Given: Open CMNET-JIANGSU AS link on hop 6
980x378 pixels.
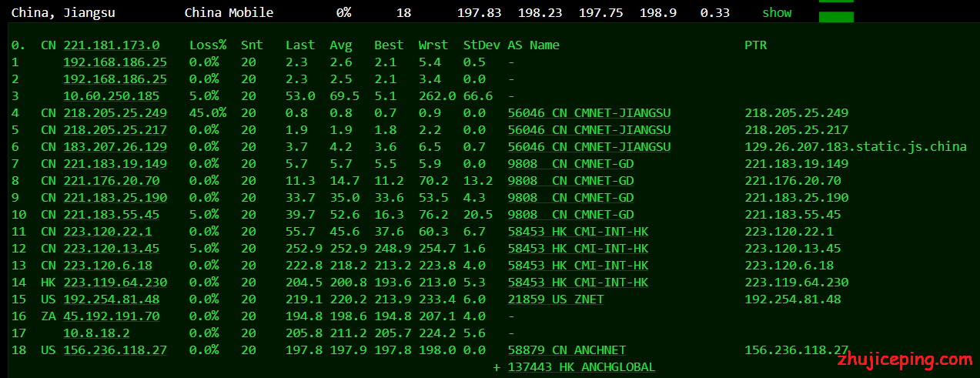Looking at the screenshot, I should coord(589,147).
